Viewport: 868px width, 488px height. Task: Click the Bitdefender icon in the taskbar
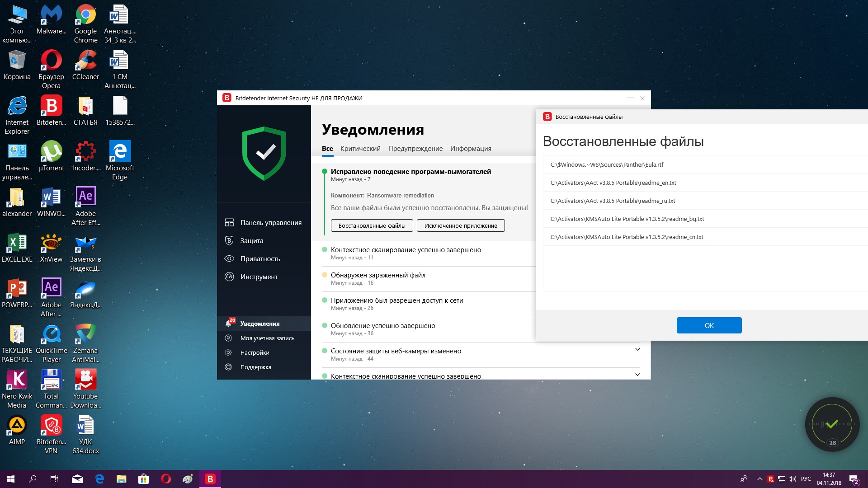point(210,479)
